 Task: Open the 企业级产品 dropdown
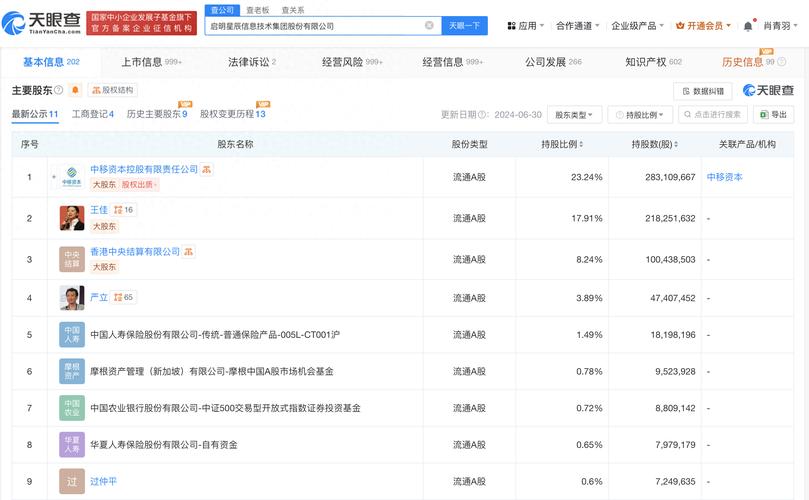[x=637, y=26]
